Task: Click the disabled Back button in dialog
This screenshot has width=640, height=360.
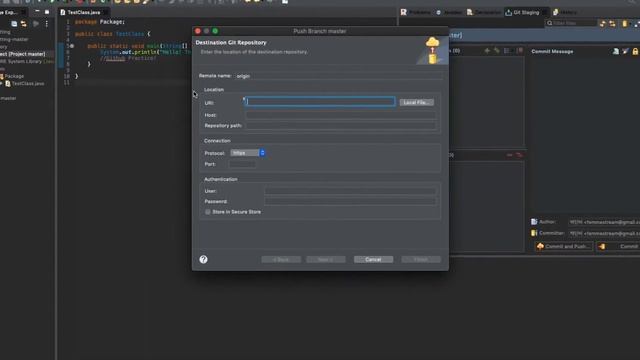Action: (281, 260)
